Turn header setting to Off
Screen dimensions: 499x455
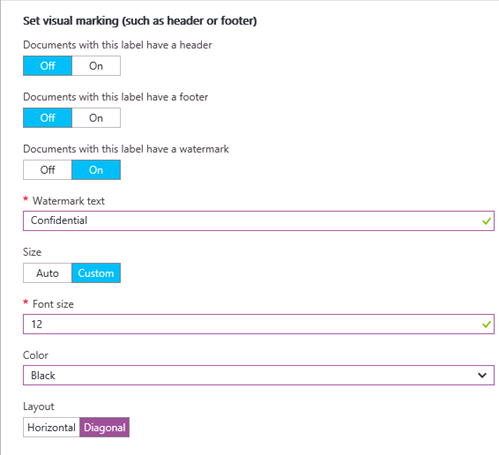click(47, 66)
